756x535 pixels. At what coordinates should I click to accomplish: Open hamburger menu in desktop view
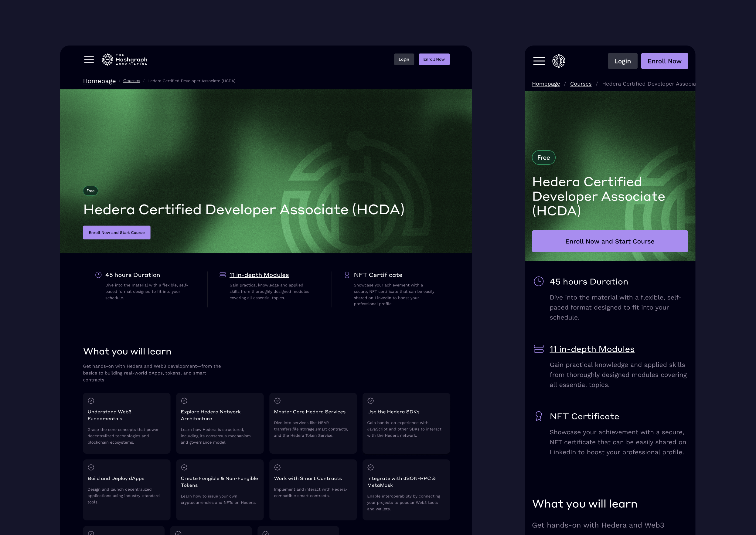pos(89,59)
